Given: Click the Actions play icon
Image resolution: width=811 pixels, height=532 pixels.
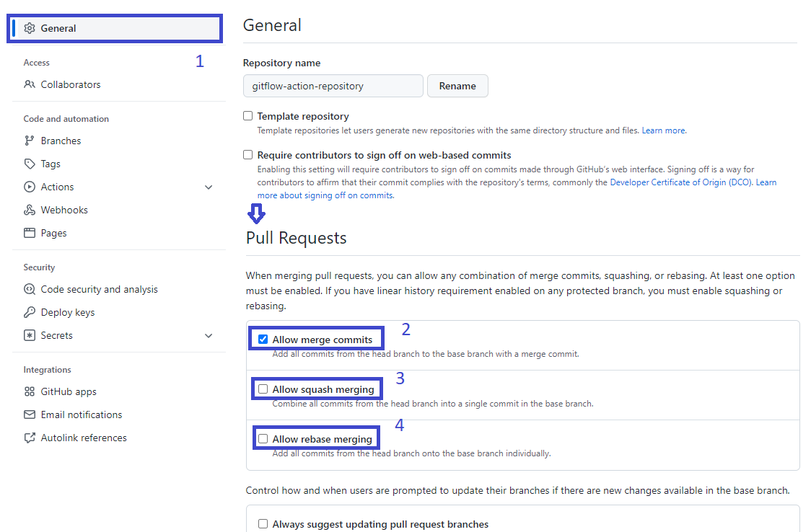Looking at the screenshot, I should click(28, 187).
